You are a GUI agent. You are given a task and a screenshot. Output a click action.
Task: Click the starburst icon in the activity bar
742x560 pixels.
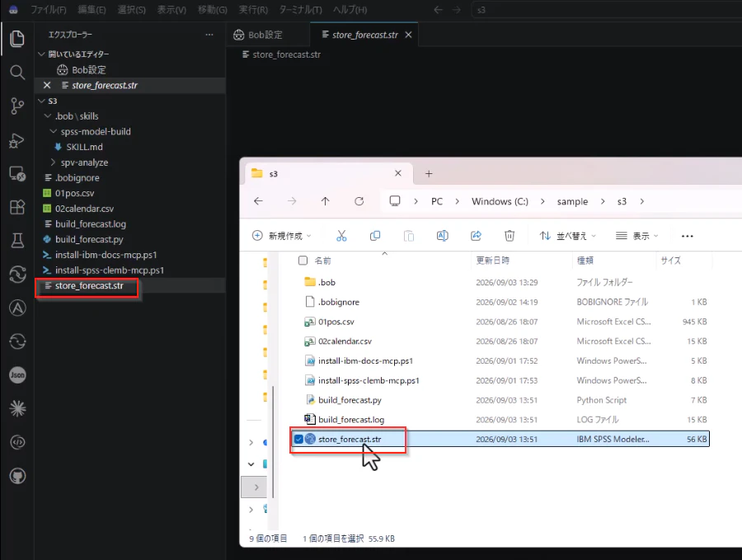17,408
